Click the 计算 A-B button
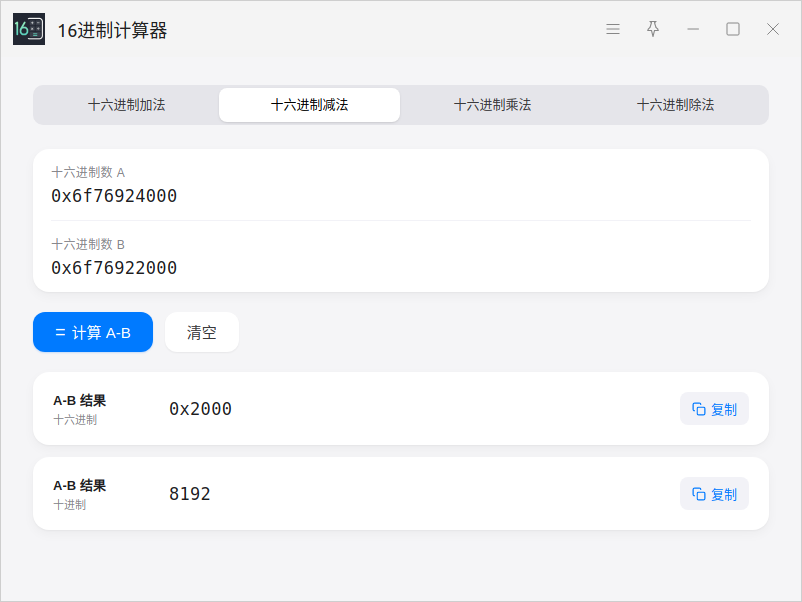This screenshot has width=802, height=602. 93,332
